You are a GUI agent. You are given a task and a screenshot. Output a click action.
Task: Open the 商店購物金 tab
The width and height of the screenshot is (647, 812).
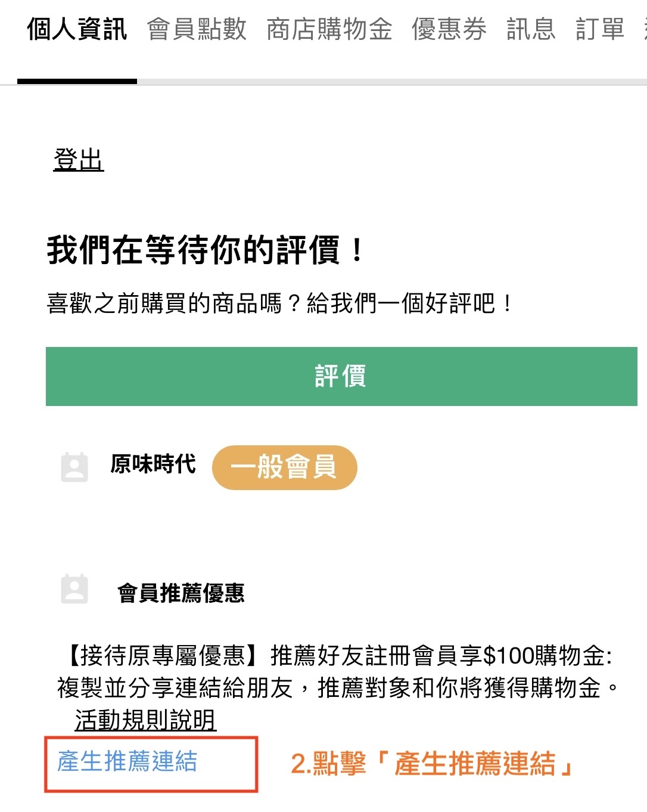(x=329, y=29)
